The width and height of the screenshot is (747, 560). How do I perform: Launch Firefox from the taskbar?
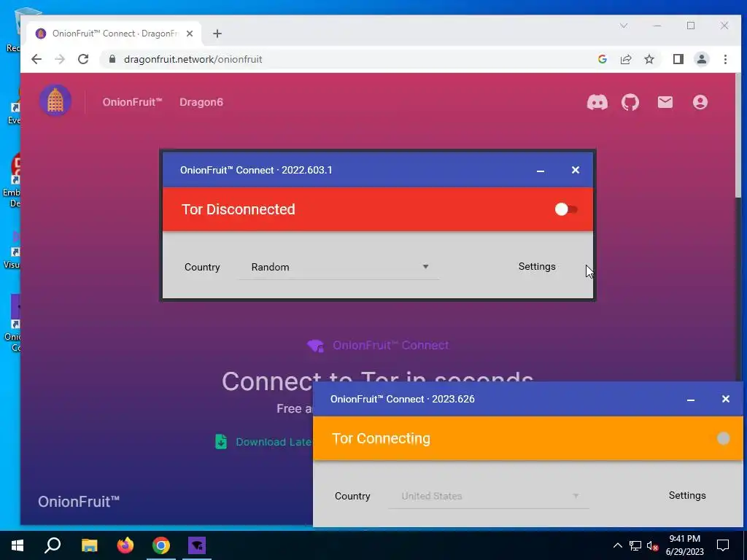click(x=125, y=545)
